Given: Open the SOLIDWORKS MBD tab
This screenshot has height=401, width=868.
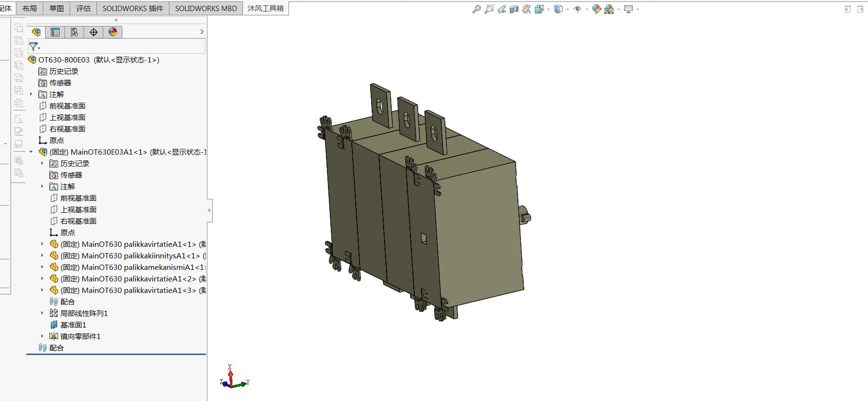Looking at the screenshot, I should point(206,8).
